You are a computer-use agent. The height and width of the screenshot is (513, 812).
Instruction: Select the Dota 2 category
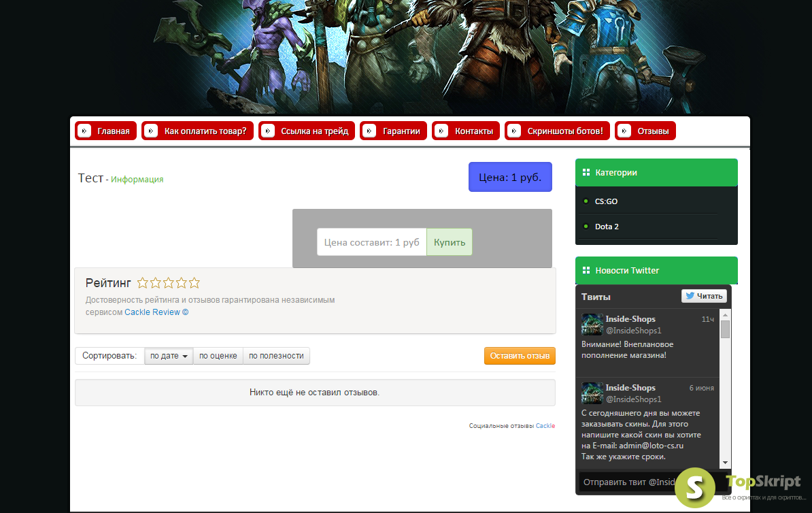click(607, 227)
